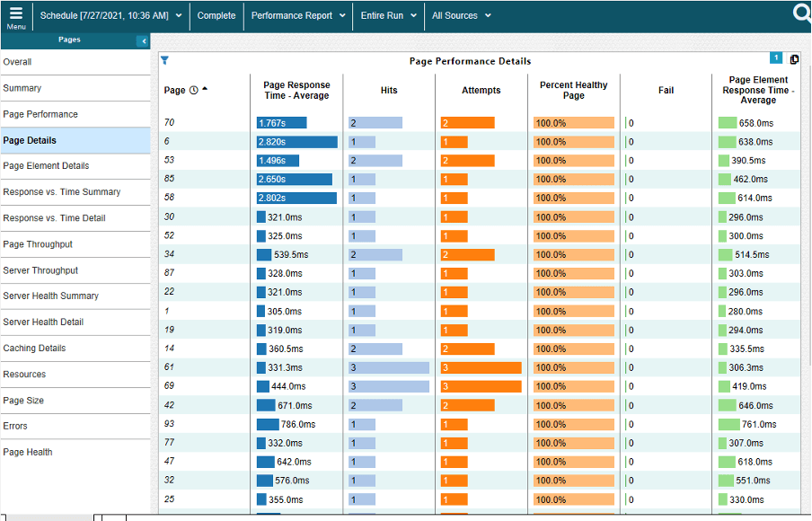Click the blue number 1 badge

pyautogui.click(x=776, y=58)
